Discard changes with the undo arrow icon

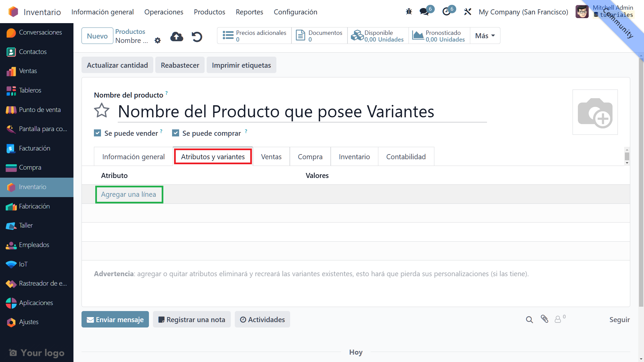197,37
